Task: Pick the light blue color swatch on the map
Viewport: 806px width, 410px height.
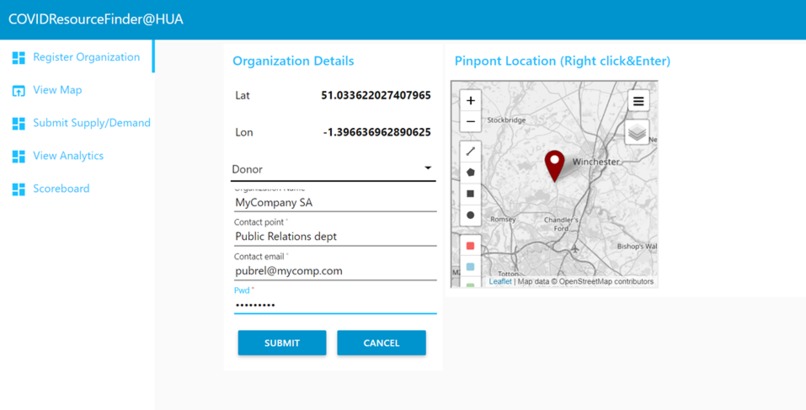Action: click(x=470, y=267)
